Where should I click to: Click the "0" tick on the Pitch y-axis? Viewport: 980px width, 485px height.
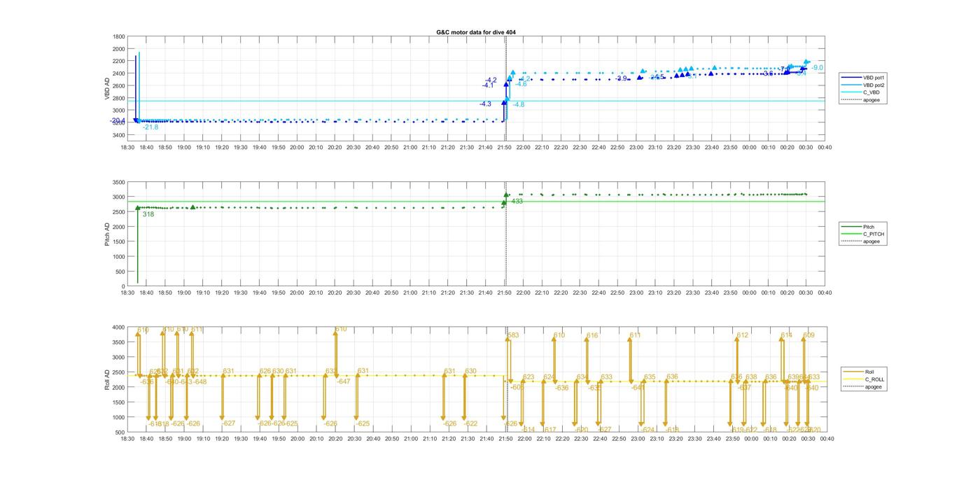coord(123,287)
